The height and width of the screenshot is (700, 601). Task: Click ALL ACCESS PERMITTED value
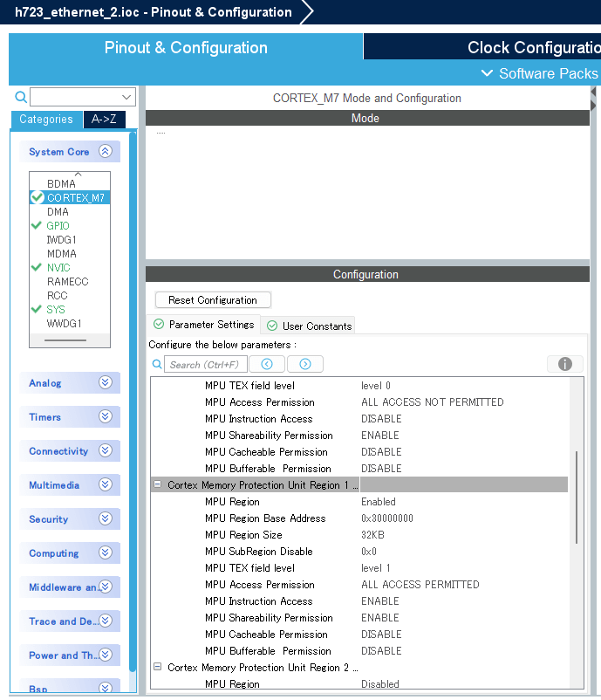click(420, 585)
